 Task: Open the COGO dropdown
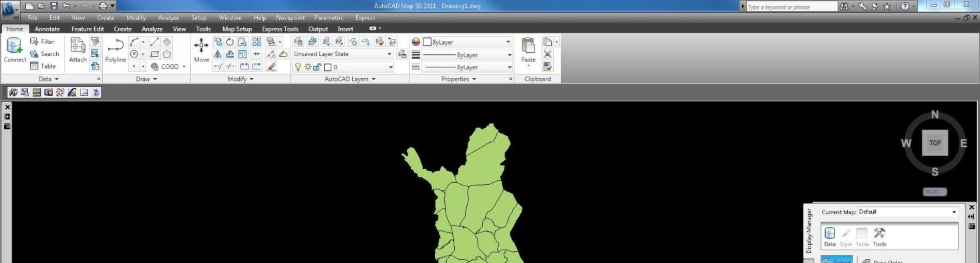(168, 66)
